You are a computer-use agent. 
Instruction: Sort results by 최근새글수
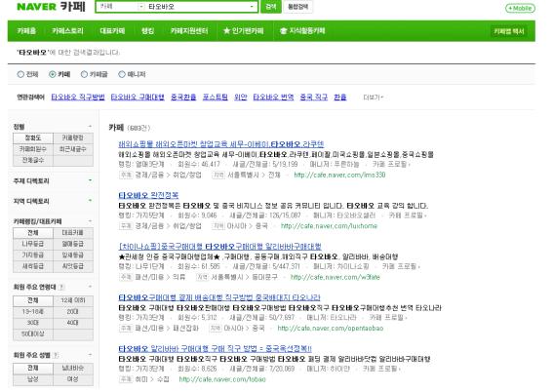point(72,149)
